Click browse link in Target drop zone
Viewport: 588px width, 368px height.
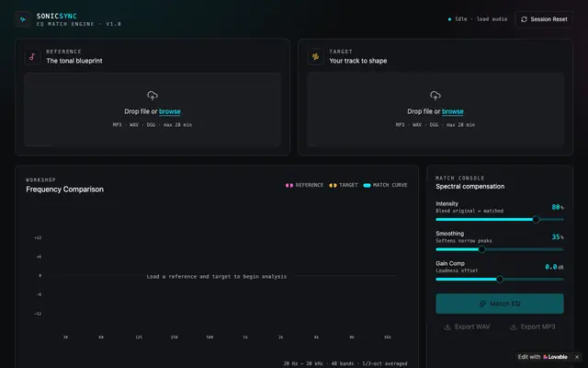(453, 111)
